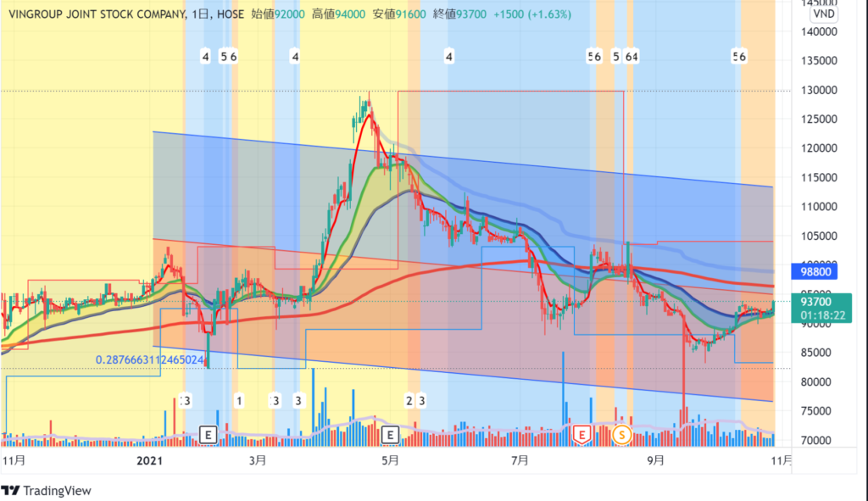Click the leftmost 4 label in top signal row
Viewport: 868px width, 501px height.
point(205,57)
